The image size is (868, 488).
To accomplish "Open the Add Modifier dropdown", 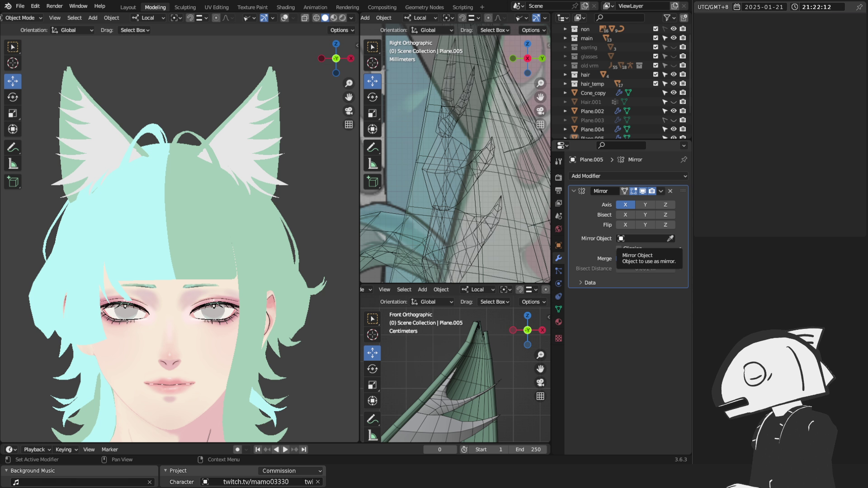I will point(628,176).
